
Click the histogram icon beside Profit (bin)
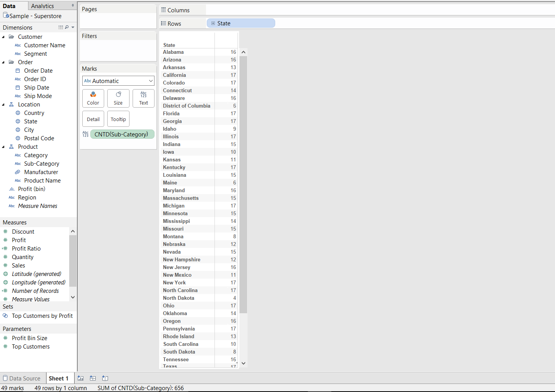12,189
